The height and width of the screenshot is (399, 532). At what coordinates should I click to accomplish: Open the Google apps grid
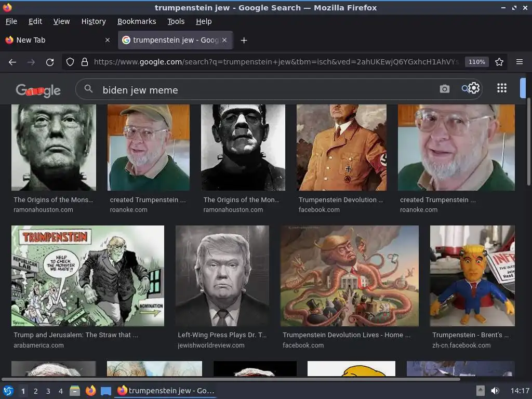[502, 88]
